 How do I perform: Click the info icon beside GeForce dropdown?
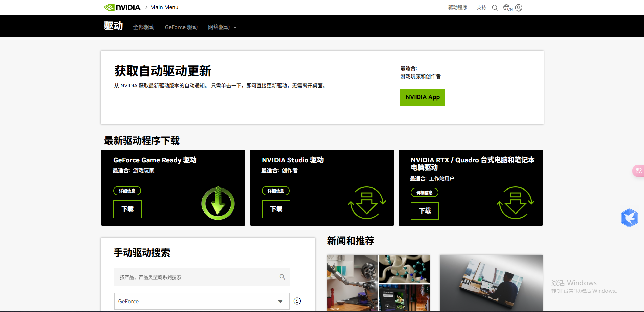pos(297,301)
